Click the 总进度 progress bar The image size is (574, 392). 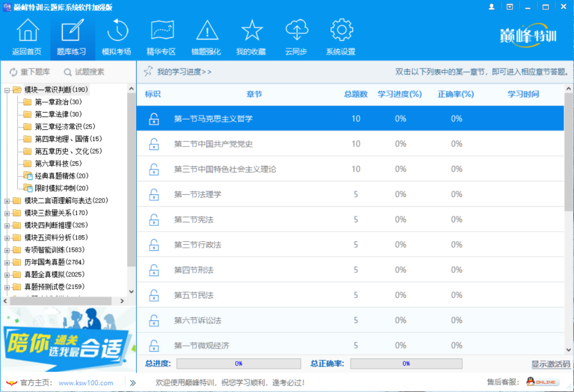point(239,363)
